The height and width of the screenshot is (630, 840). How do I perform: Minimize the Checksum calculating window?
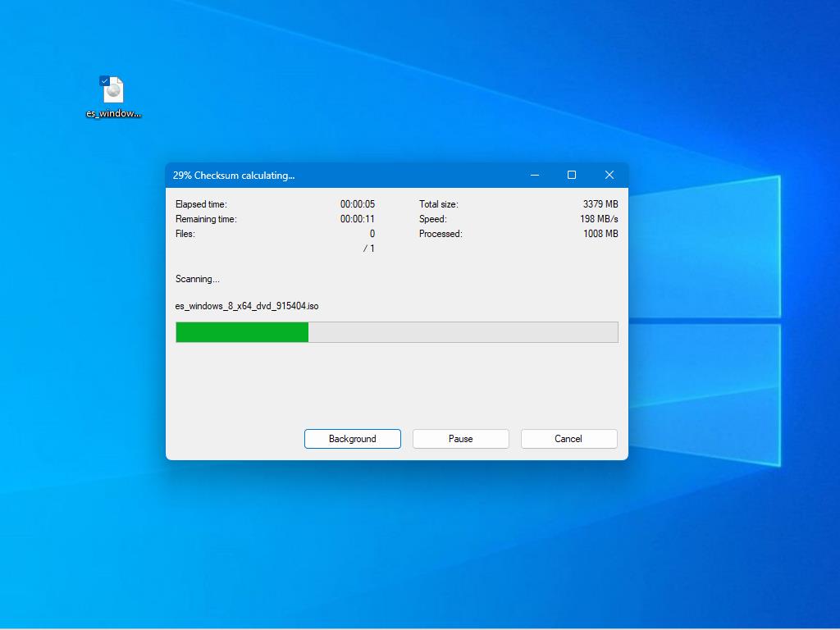[535, 176]
